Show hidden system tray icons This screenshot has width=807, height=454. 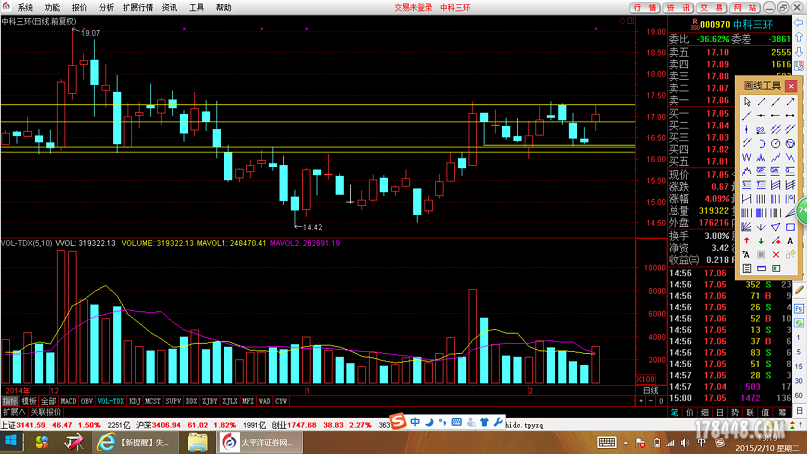[625, 443]
